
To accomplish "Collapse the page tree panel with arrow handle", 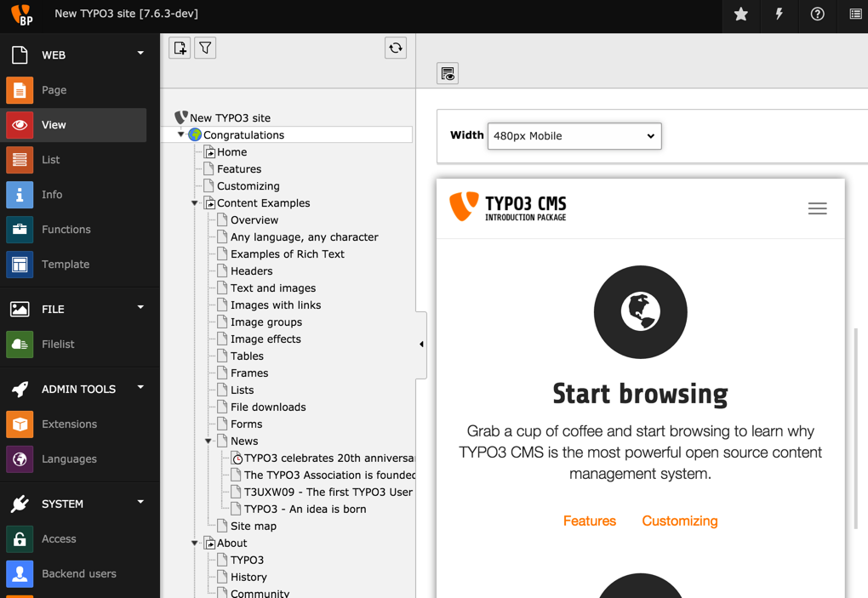I will tap(421, 345).
